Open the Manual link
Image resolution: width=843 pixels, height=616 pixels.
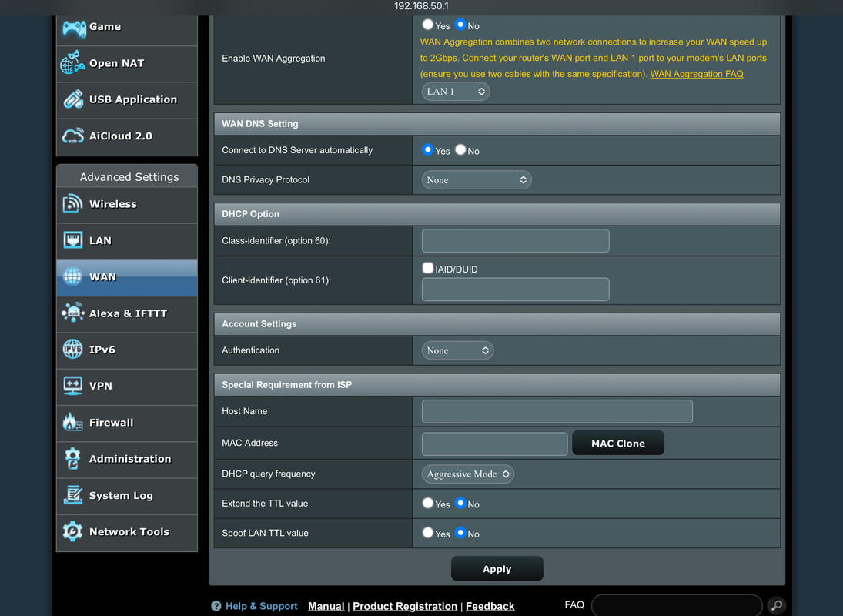[x=326, y=606]
